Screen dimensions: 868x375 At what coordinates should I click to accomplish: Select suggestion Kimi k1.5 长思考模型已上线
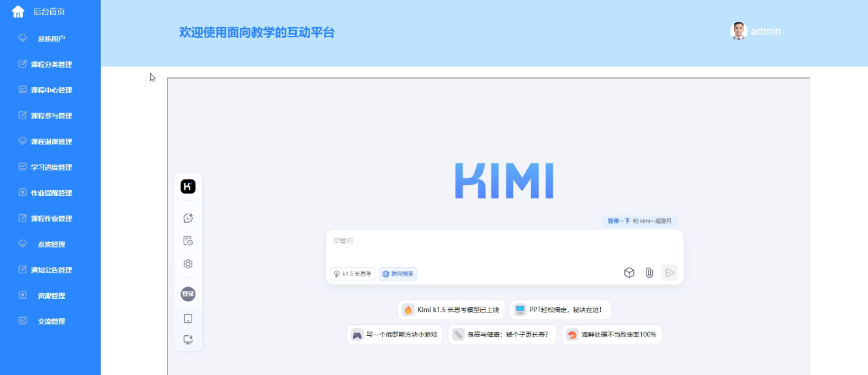(x=451, y=310)
